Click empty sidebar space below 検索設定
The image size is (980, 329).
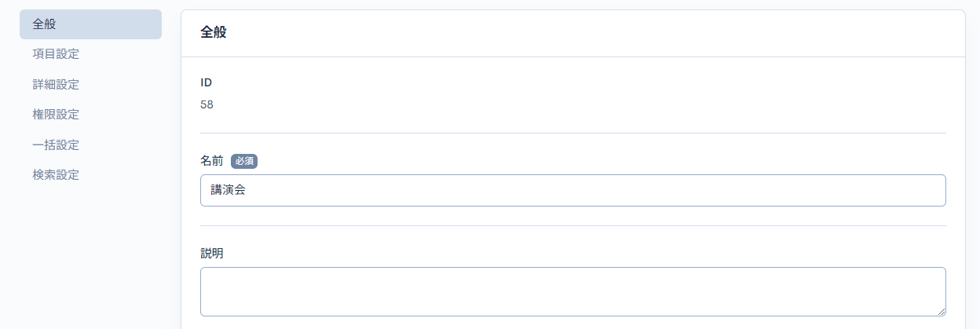click(90, 251)
